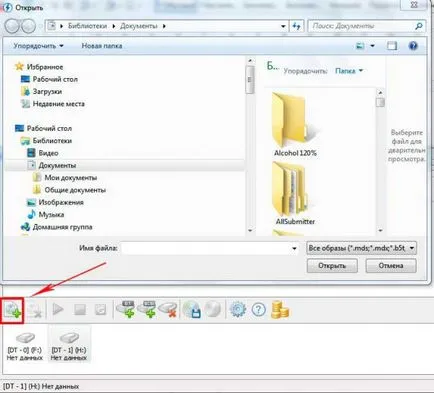Click Библиотеки in the address bar
The height and width of the screenshot is (393, 434).
(x=88, y=26)
